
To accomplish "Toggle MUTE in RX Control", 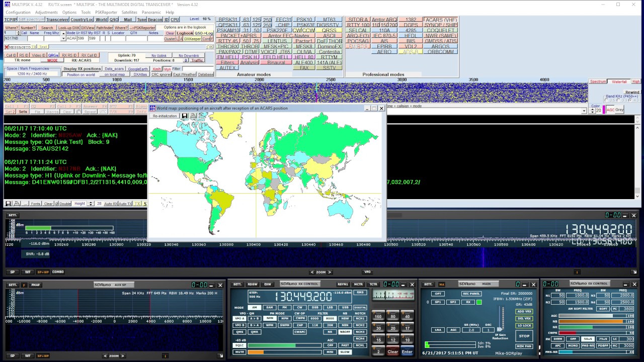I will coord(239,352).
